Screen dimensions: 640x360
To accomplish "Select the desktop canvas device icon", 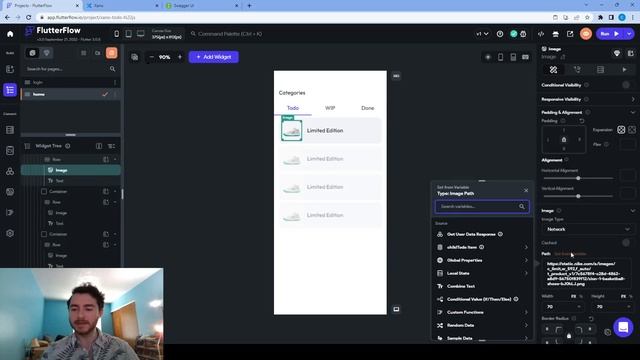I will [x=141, y=34].
